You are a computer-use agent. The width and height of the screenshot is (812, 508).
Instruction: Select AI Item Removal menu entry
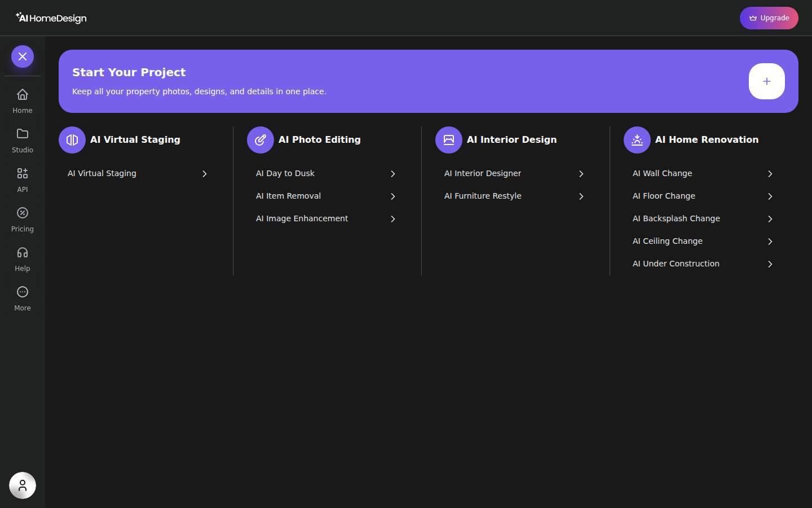click(x=326, y=196)
